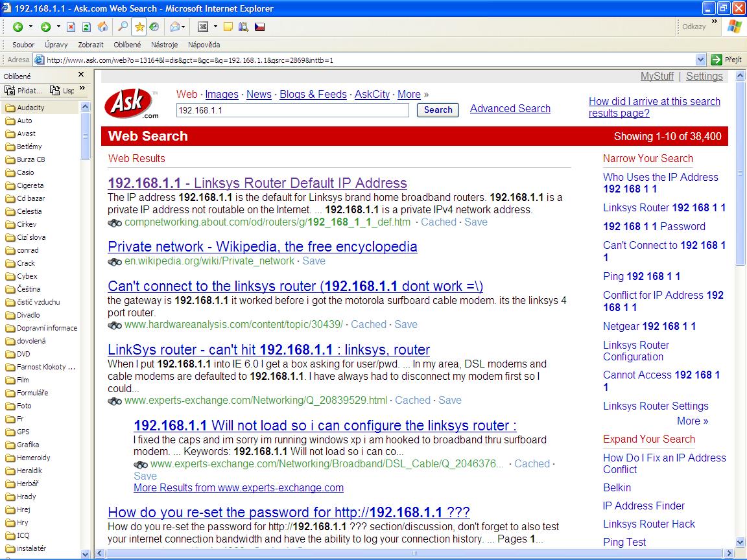
Task: Click the edit document toolbar icon
Action: [x=203, y=27]
